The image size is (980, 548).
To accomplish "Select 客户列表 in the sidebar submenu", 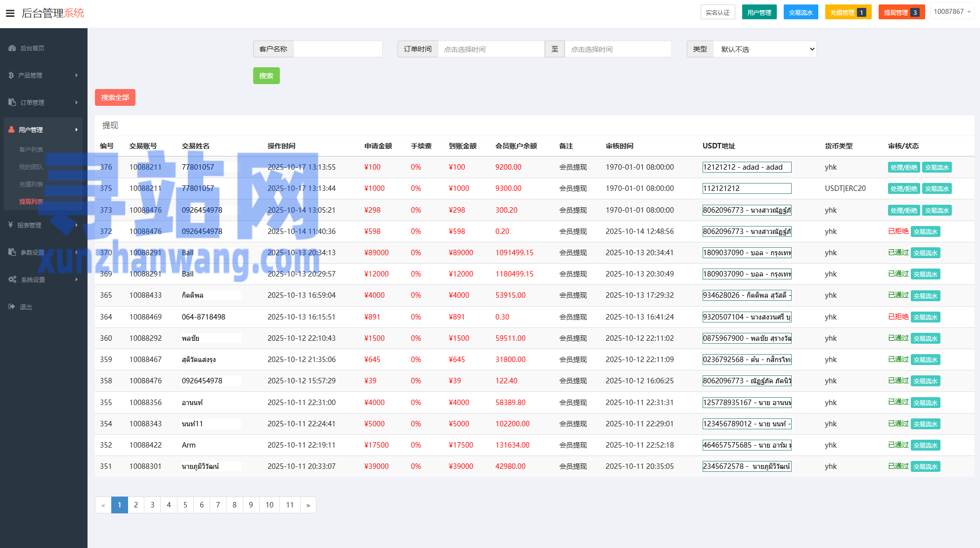I will pyautogui.click(x=31, y=149).
